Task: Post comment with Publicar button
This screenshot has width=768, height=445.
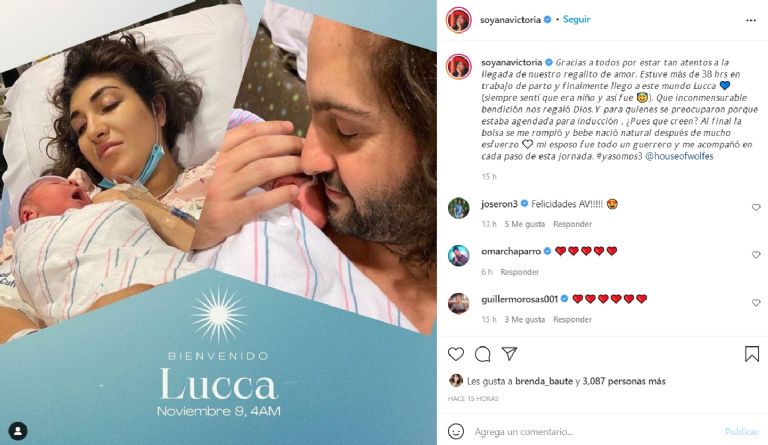Action: tap(742, 431)
